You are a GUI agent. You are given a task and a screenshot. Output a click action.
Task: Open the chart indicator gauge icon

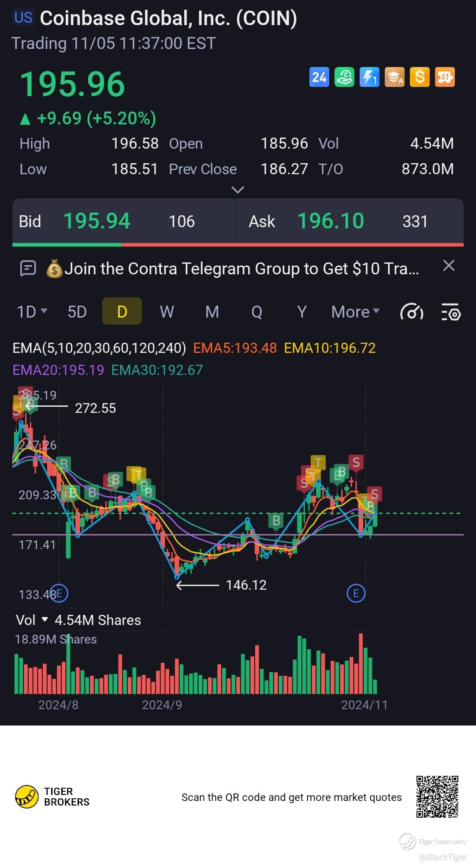[x=412, y=312]
